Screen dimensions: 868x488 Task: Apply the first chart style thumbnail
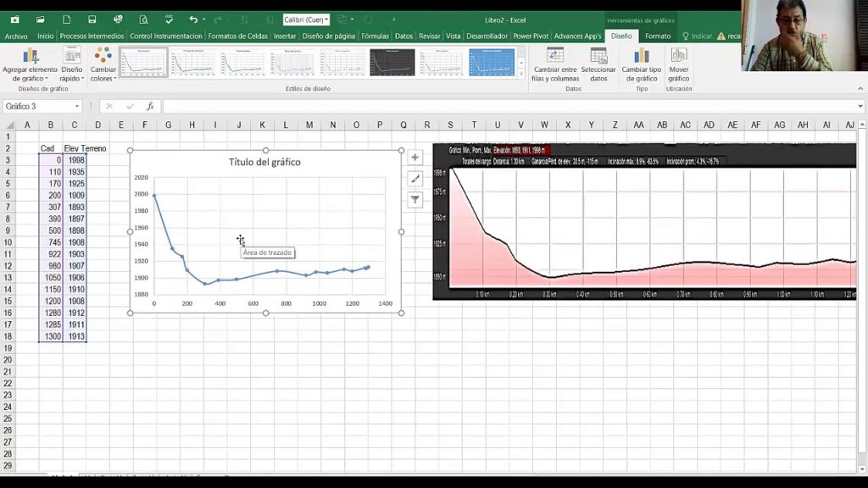point(143,62)
